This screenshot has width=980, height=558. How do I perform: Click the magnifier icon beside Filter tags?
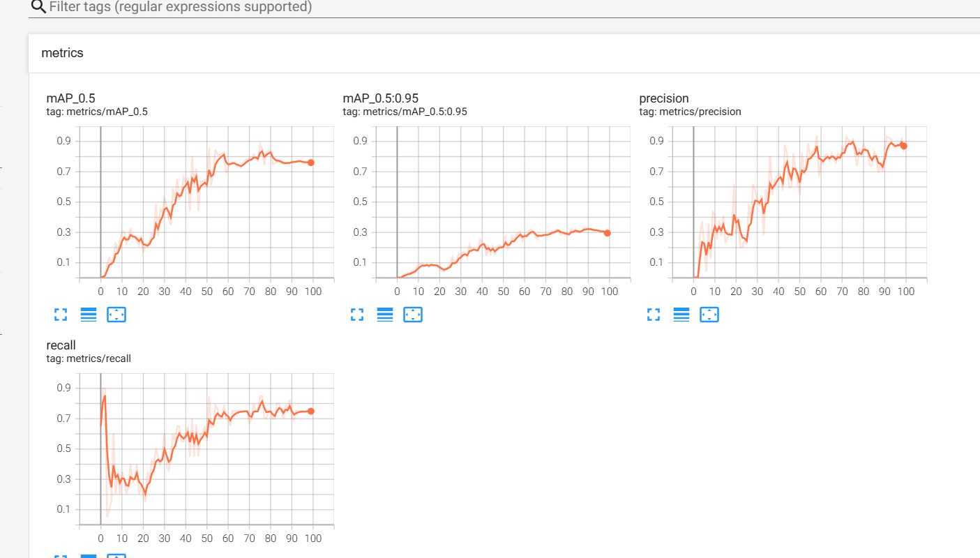click(39, 8)
